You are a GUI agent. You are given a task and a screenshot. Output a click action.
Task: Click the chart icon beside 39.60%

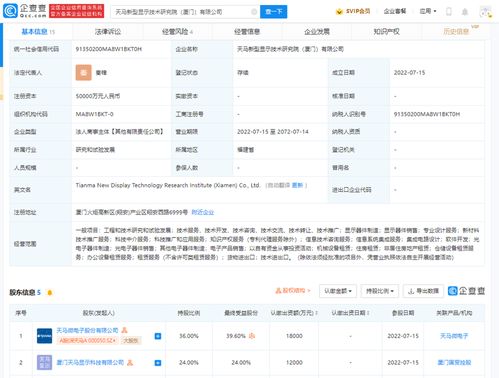click(252, 336)
